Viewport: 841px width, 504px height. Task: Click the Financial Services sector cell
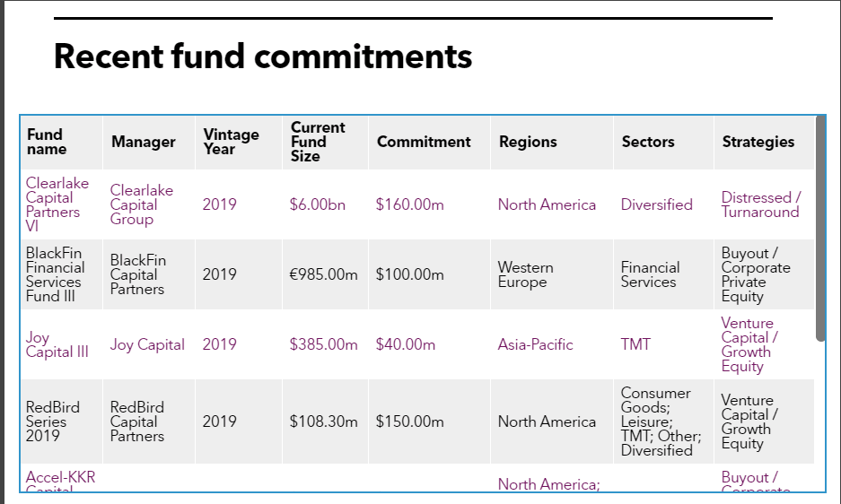(663, 274)
